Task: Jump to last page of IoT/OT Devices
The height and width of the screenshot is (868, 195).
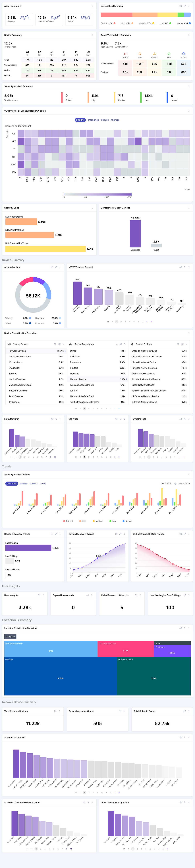Action: 151,322
